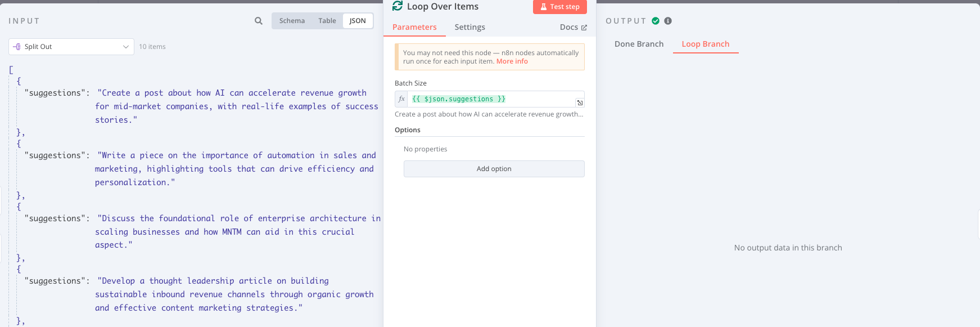
Task: Switch to the Settings tab
Action: pyautogui.click(x=469, y=27)
